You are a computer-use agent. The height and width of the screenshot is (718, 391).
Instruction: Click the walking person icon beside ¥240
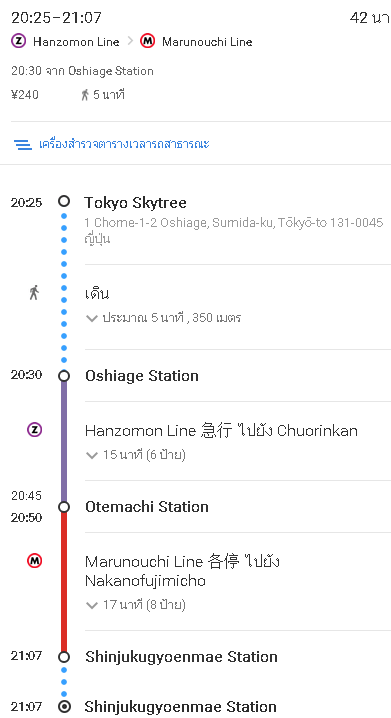tap(85, 95)
